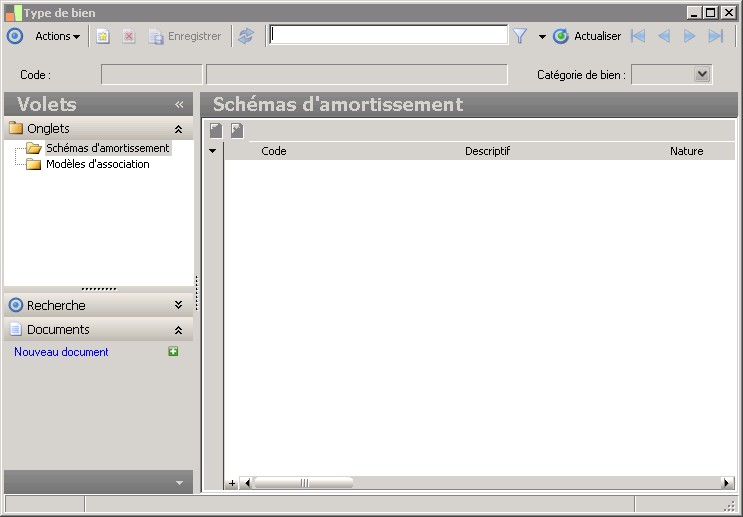Screen dimensions: 743x517
Task: Click the blue circle icon left of Actions
Action: (15, 36)
